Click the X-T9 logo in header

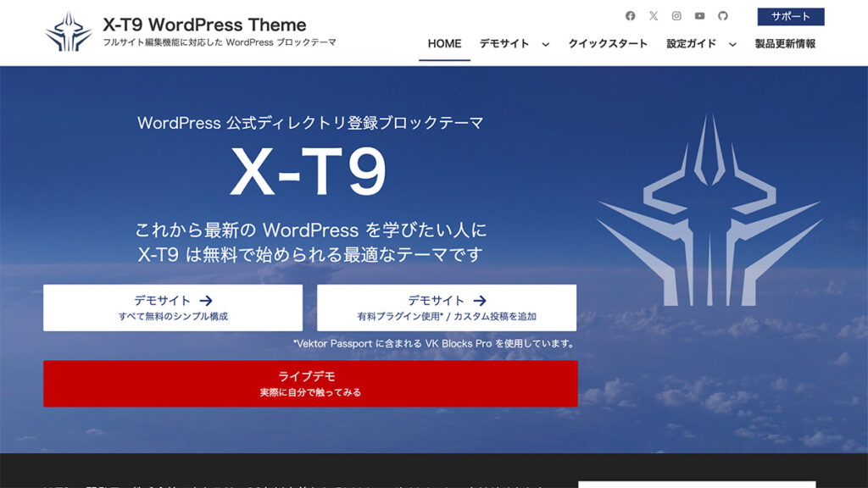click(69, 32)
